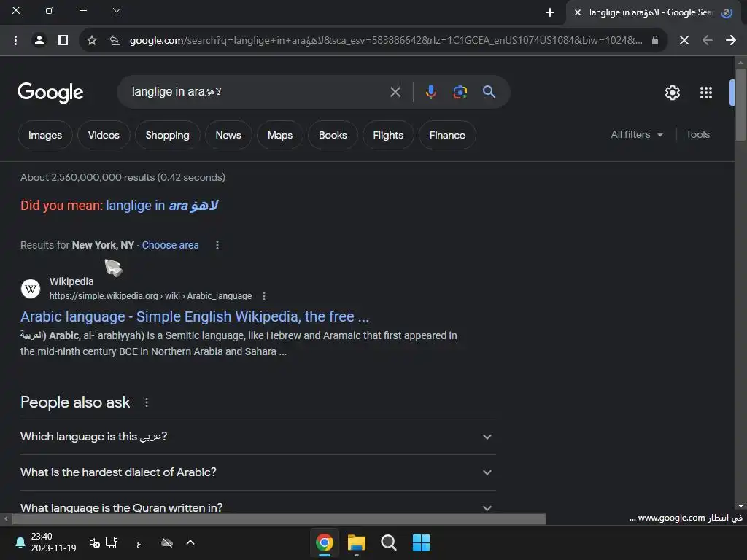Image resolution: width=747 pixels, height=560 pixels.
Task: Start voice search with microphone icon
Action: (x=430, y=92)
